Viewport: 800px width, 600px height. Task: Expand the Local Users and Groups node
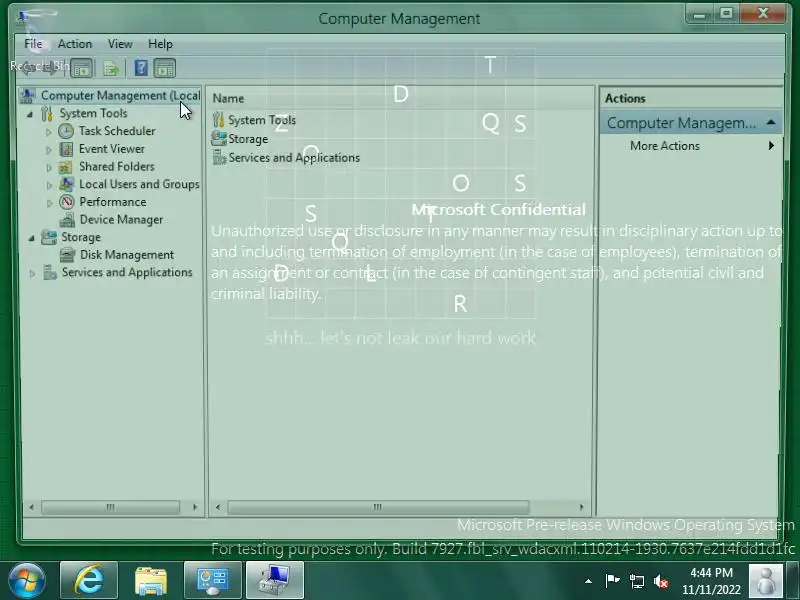click(48, 185)
